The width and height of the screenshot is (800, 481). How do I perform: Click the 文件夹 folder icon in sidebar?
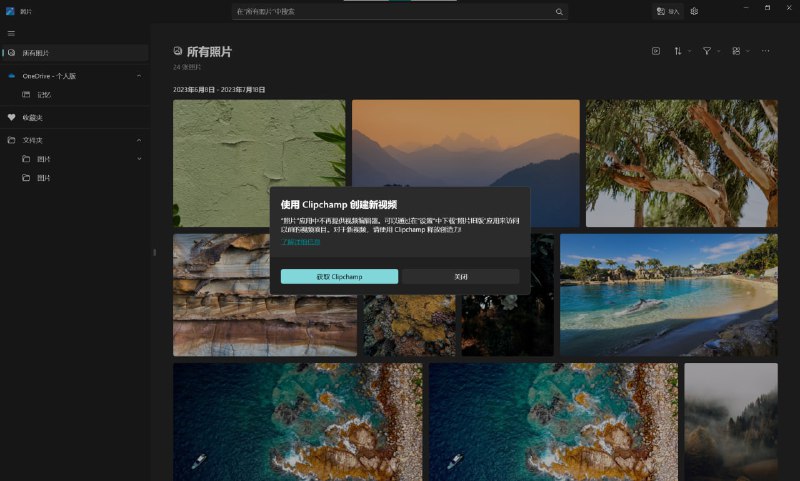click(12, 140)
